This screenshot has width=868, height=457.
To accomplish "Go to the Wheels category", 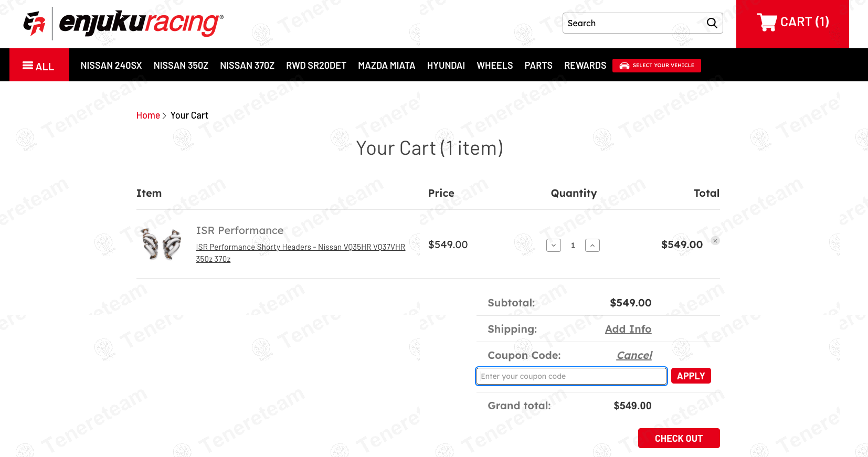I will (495, 66).
